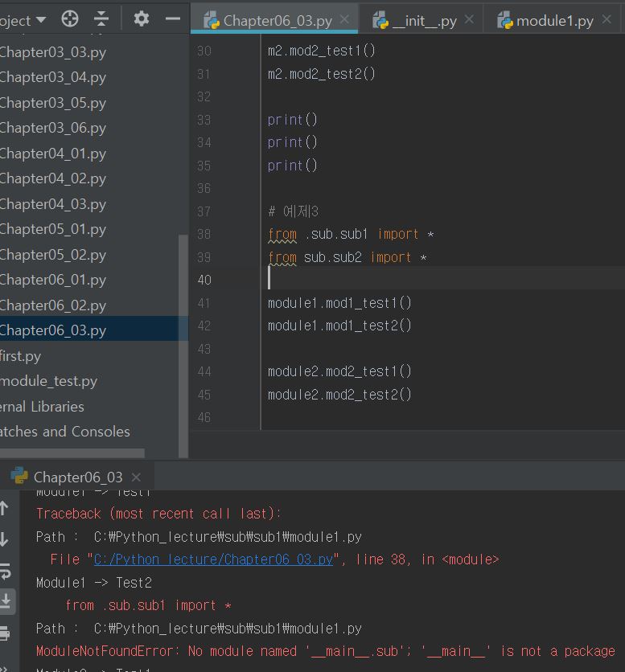Hide the Project panel with minus icon

tap(172, 18)
